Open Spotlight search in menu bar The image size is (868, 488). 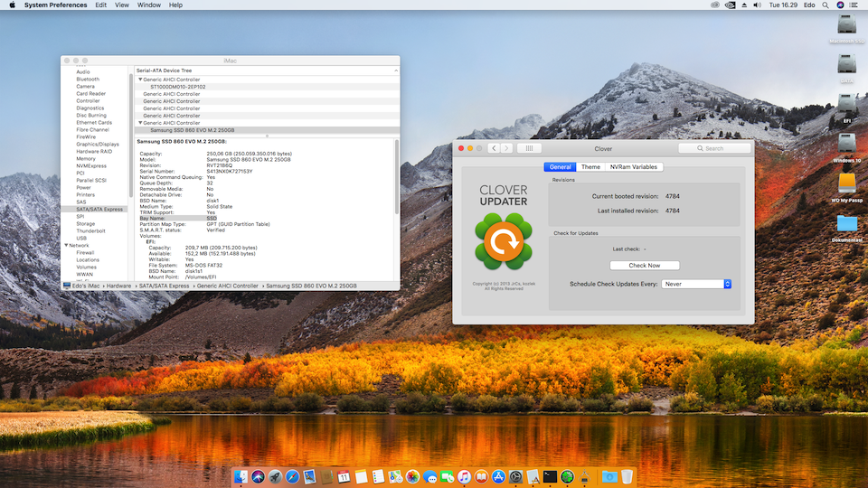coord(826,5)
